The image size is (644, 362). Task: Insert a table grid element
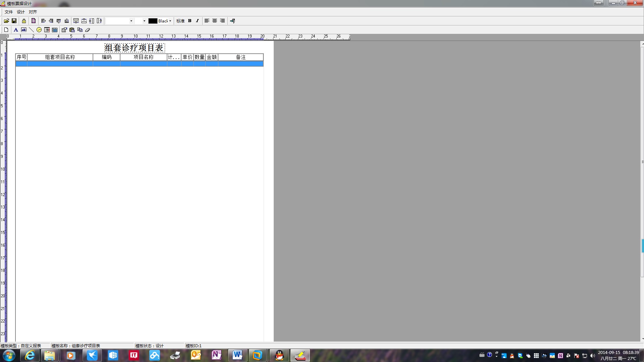pyautogui.click(x=55, y=30)
